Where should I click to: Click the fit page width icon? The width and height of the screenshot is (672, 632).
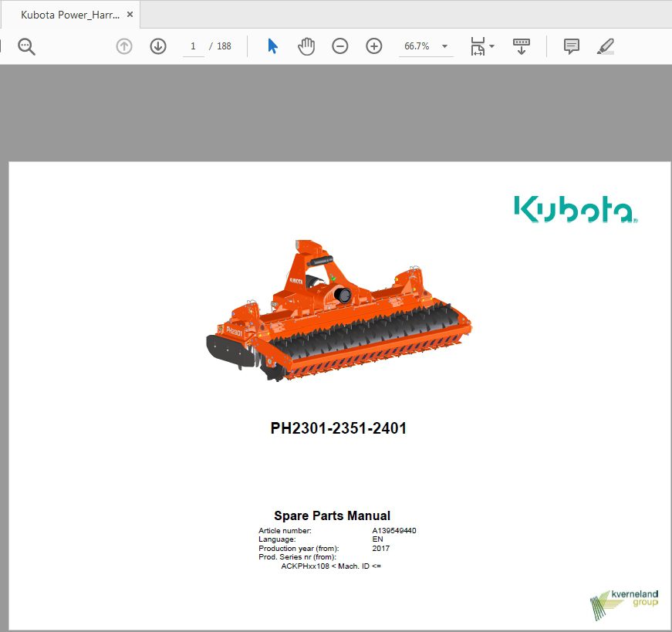pos(478,46)
